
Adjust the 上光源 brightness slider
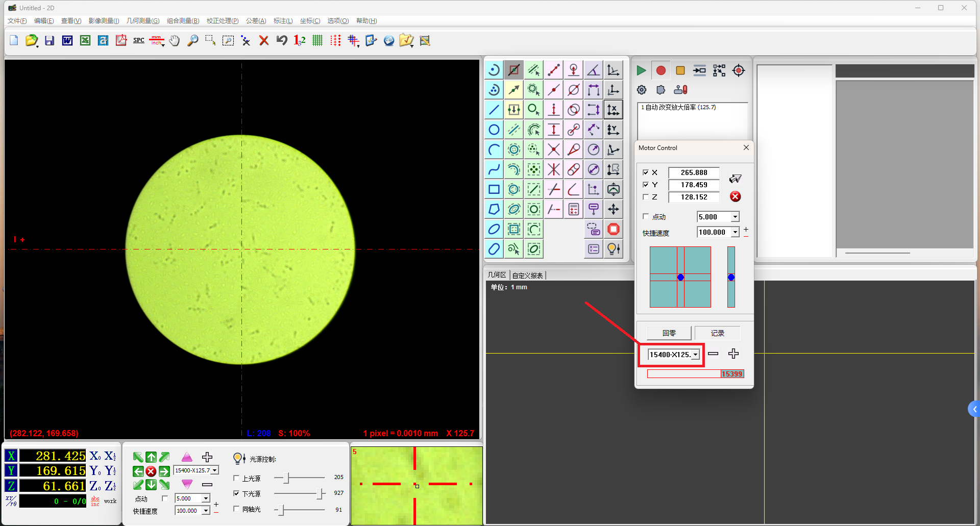pyautogui.click(x=287, y=478)
